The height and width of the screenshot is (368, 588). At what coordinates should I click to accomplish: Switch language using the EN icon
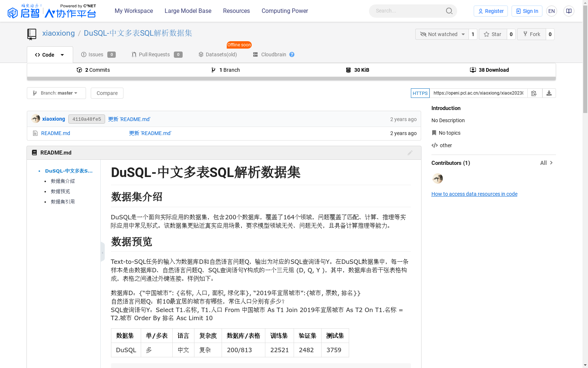pyautogui.click(x=551, y=11)
